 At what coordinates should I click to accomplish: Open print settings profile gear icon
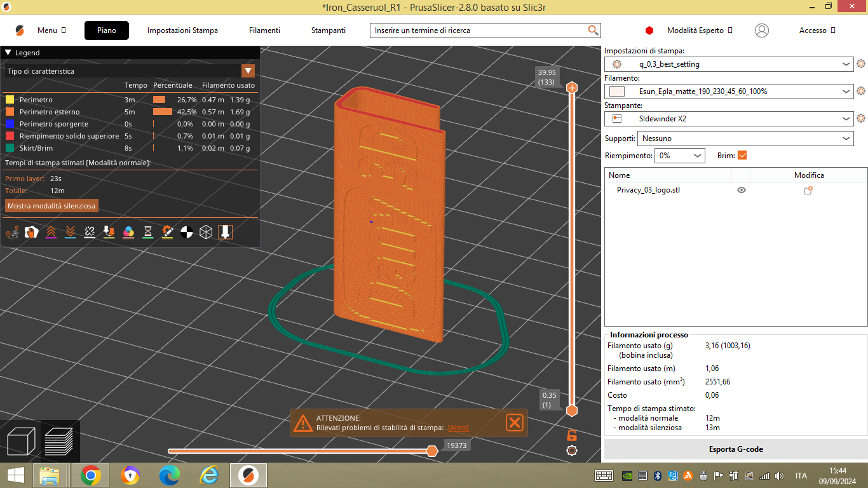tap(861, 64)
